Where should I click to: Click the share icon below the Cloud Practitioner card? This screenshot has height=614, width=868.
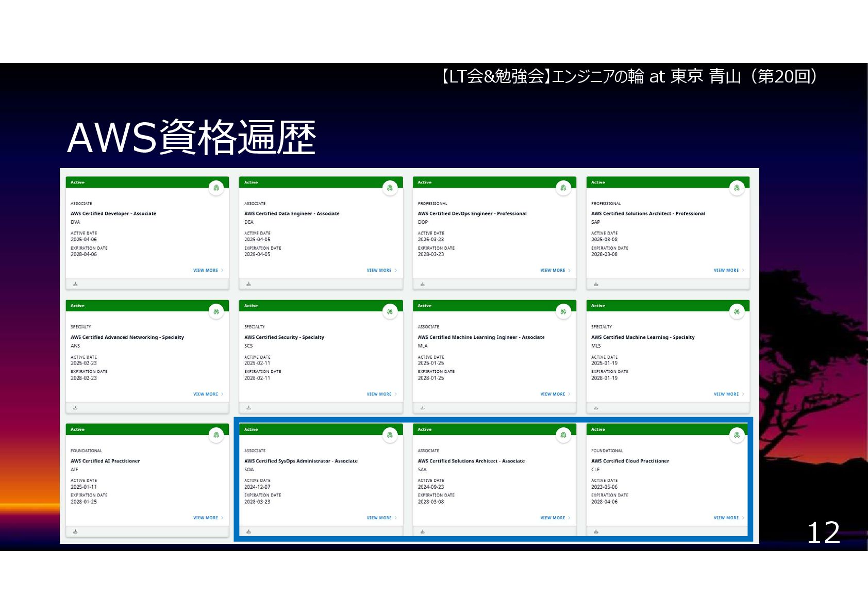pyautogui.click(x=596, y=532)
